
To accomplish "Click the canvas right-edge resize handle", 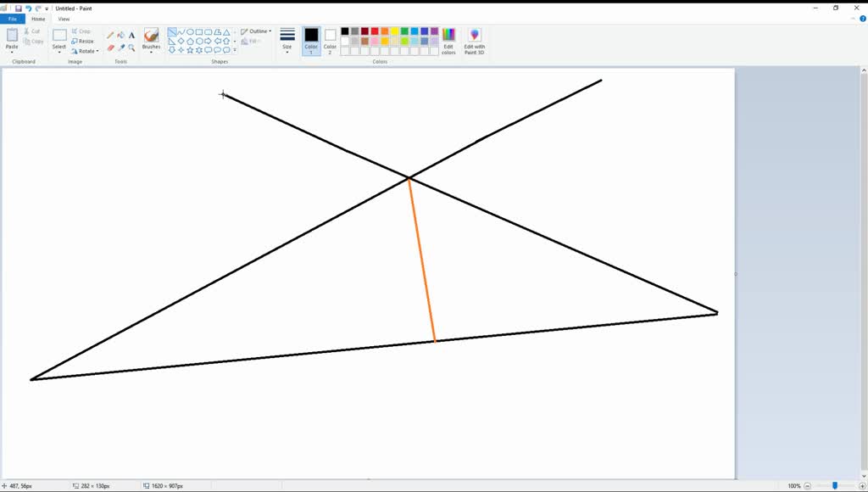I will coord(736,274).
